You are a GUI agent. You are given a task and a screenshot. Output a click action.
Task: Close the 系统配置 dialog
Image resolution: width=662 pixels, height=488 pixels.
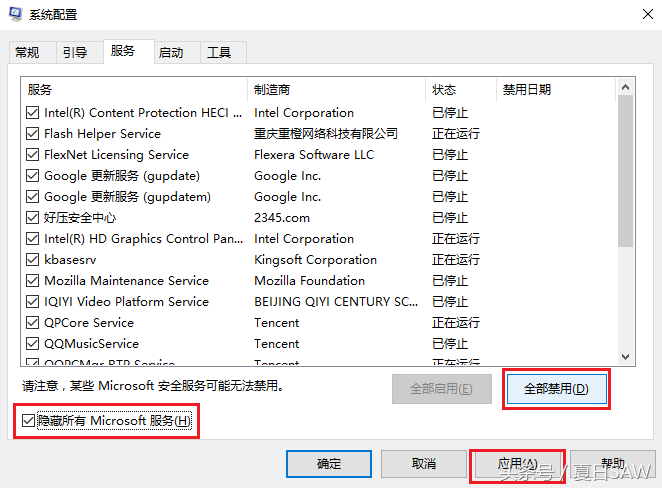(648, 14)
